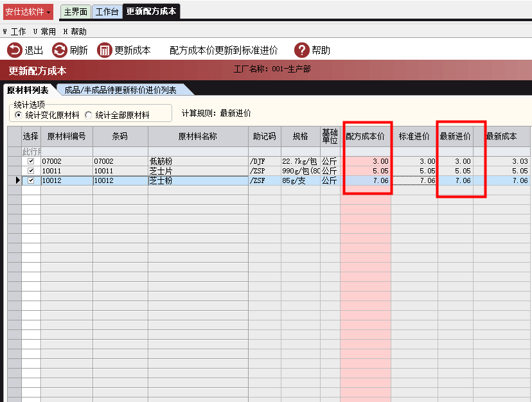Click the 刷新 refresh icon
This screenshot has height=402, width=532.
pos(60,50)
